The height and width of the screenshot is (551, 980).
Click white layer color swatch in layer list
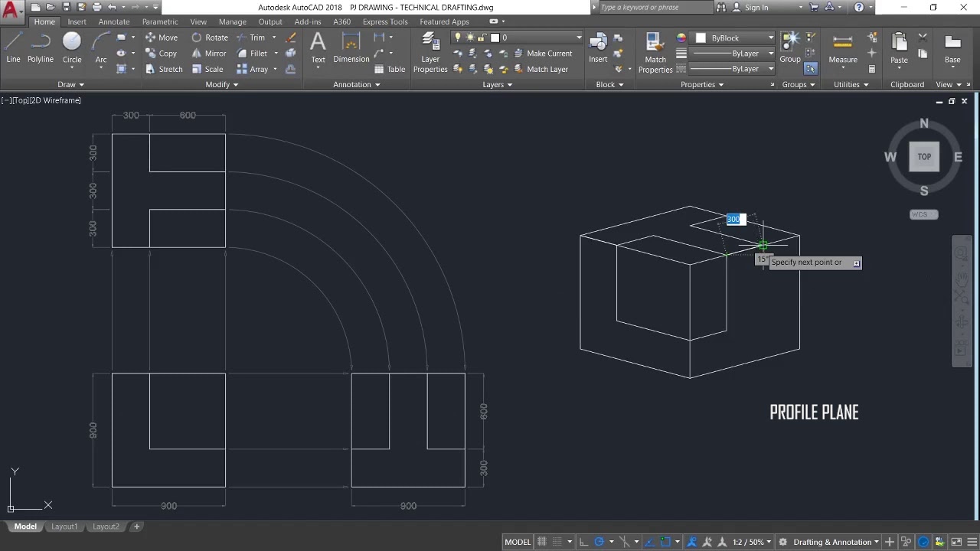(495, 37)
